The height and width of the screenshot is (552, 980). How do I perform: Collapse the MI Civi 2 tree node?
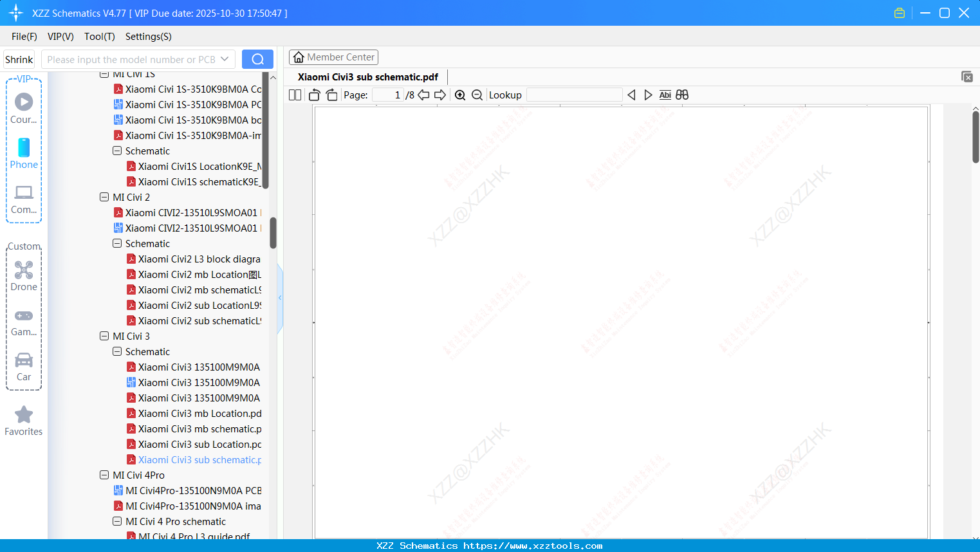[104, 197]
